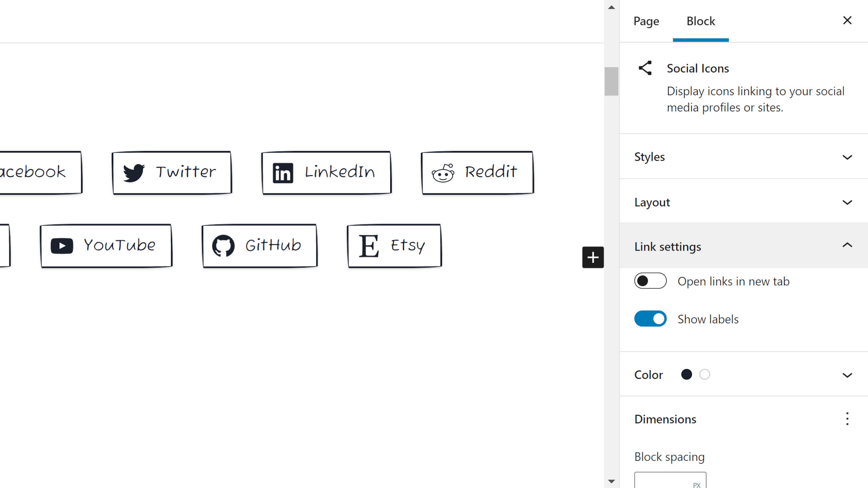This screenshot has width=868, height=488.
Task: Click the YouTube play icon
Action: tap(62, 246)
